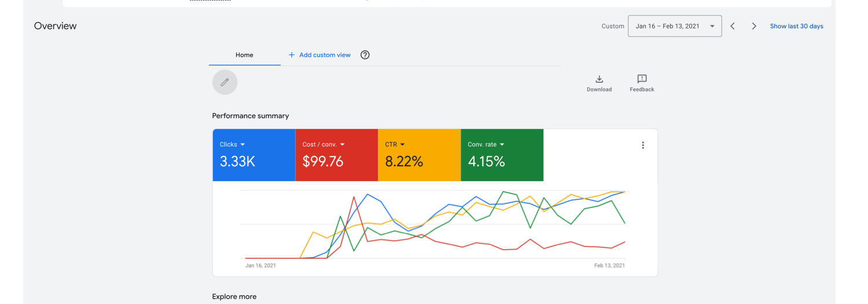Click the Custom label beside date range
868x304 pixels.
pos(613,26)
